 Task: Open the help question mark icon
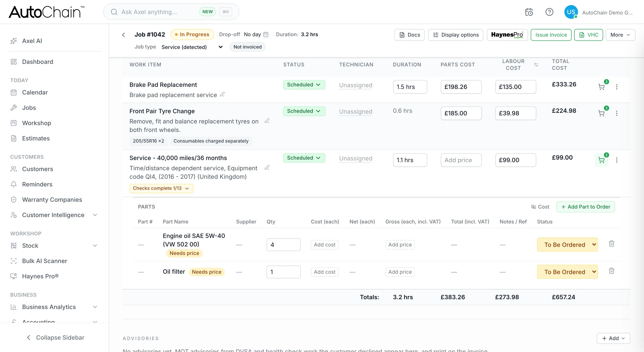click(x=549, y=12)
